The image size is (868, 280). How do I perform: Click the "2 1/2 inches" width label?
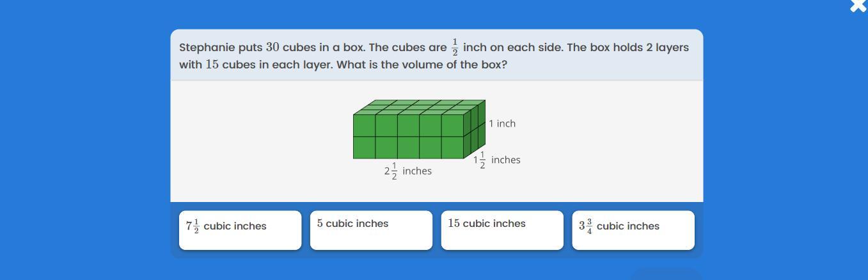click(x=408, y=171)
